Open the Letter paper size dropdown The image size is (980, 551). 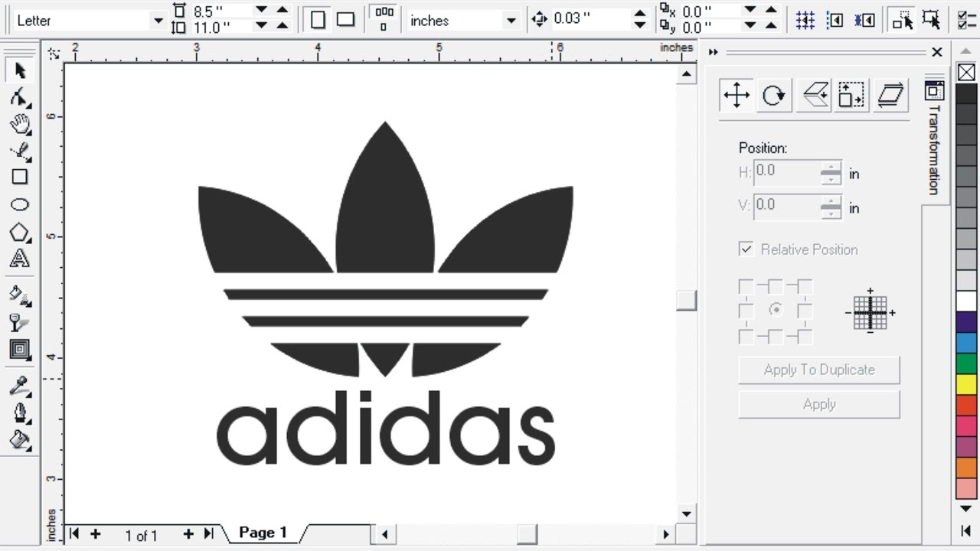pyautogui.click(x=158, y=21)
